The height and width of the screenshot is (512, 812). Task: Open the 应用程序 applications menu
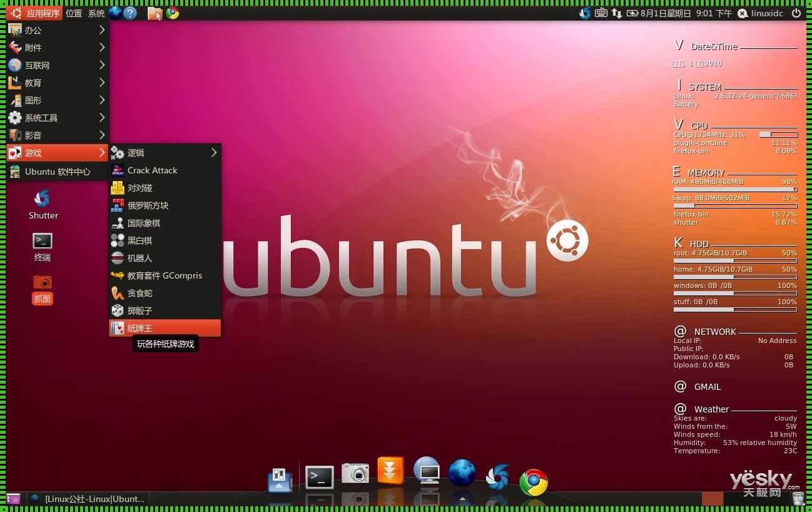(34, 13)
